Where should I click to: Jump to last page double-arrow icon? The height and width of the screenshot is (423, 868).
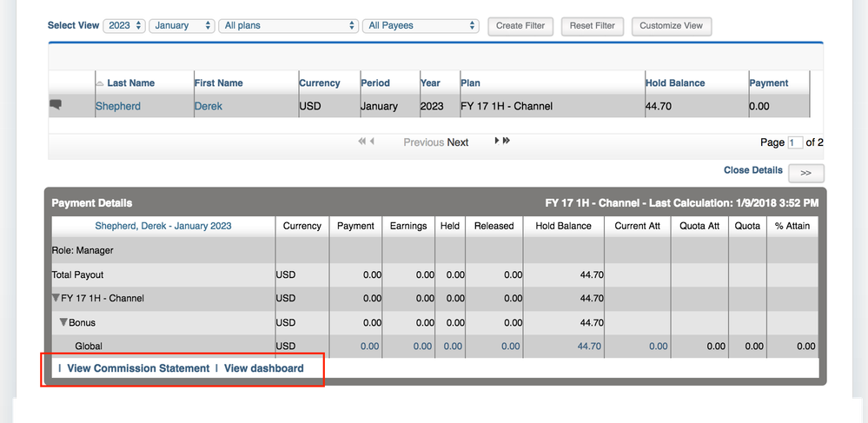(507, 141)
